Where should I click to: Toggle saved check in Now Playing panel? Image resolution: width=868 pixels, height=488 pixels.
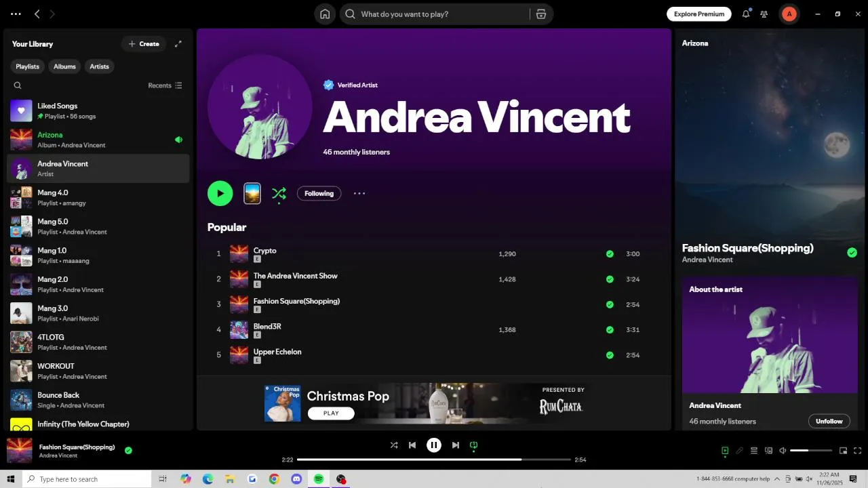(x=852, y=253)
